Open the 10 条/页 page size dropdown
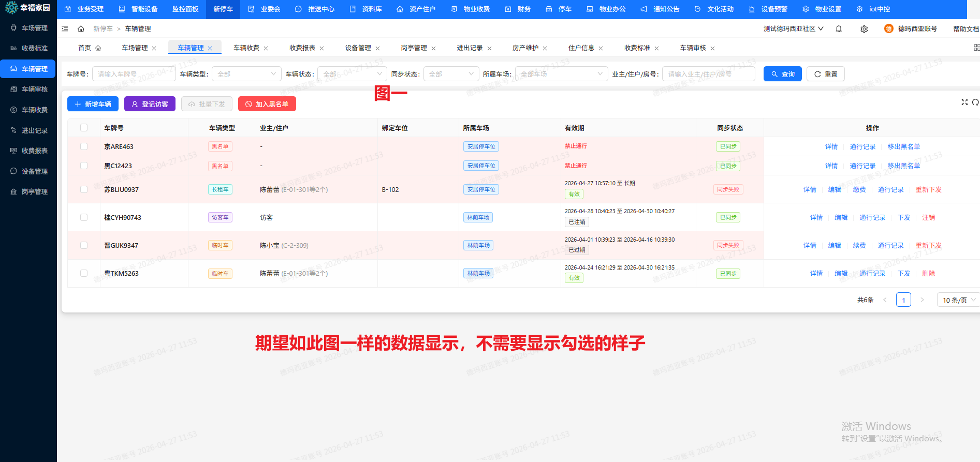 [958, 300]
